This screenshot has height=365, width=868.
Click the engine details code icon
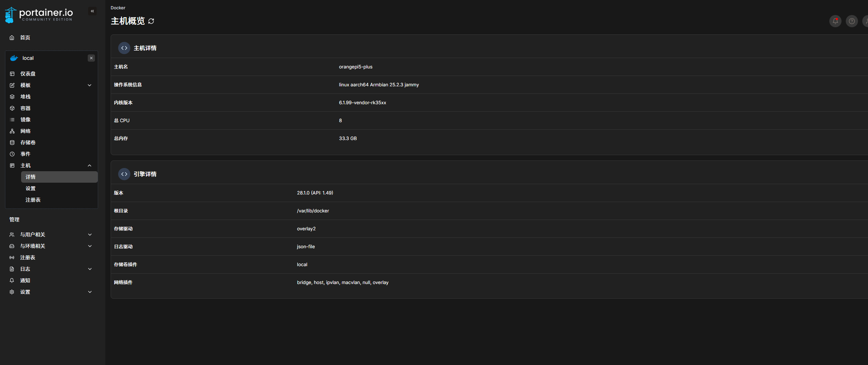[x=124, y=174]
